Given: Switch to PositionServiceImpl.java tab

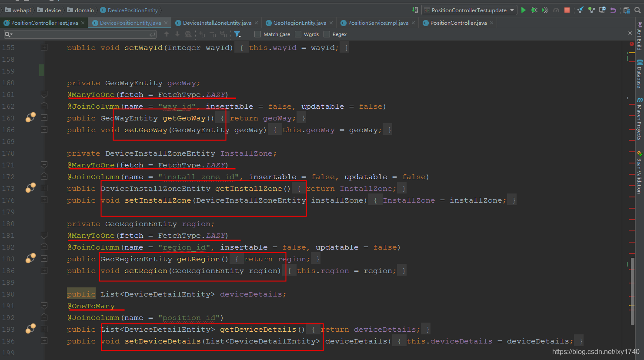Looking at the screenshot, I should click(378, 23).
